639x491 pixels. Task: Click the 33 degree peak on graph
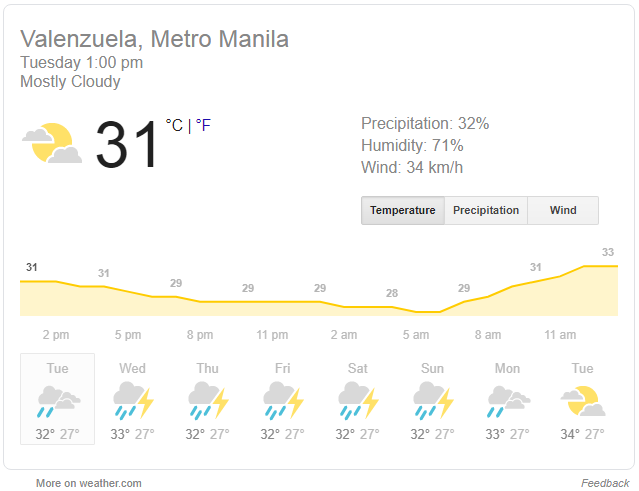[608, 252]
